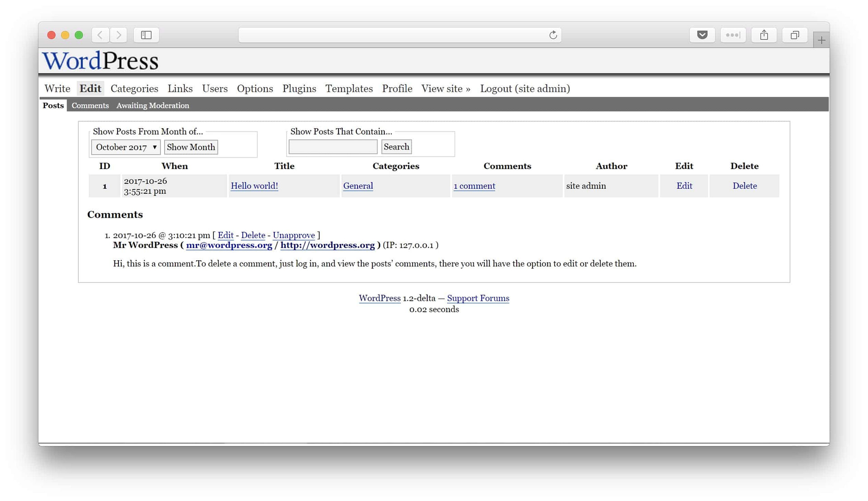Click the Categories column header

tap(396, 166)
